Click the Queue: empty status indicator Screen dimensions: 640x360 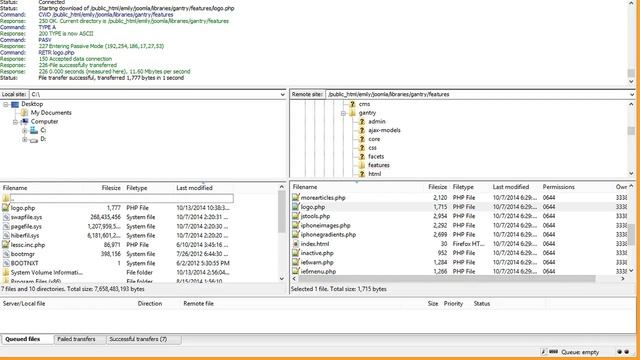[580, 352]
